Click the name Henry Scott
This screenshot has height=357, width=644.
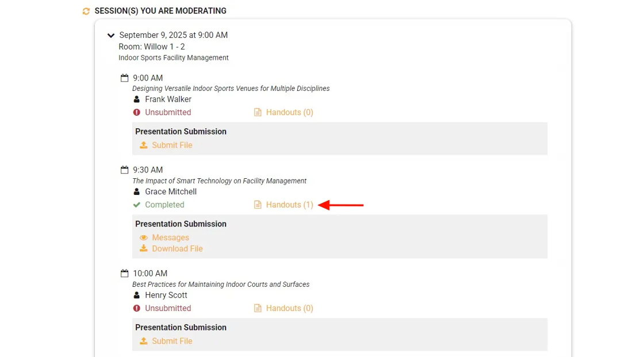pos(166,295)
